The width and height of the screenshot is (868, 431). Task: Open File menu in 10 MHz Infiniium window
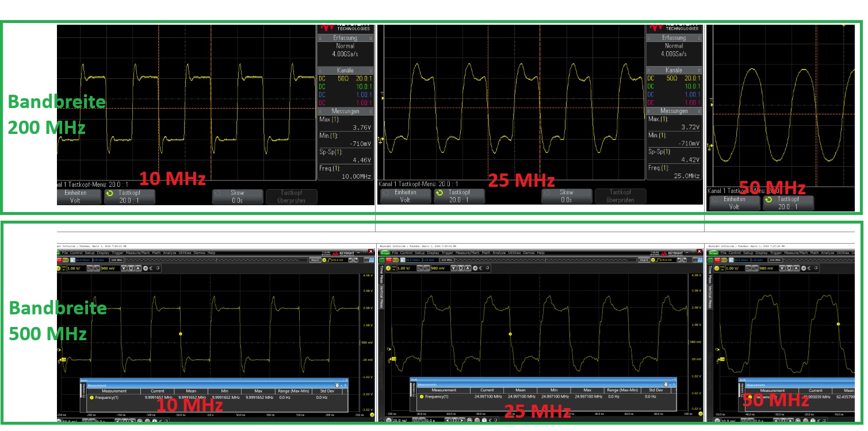[65, 253]
